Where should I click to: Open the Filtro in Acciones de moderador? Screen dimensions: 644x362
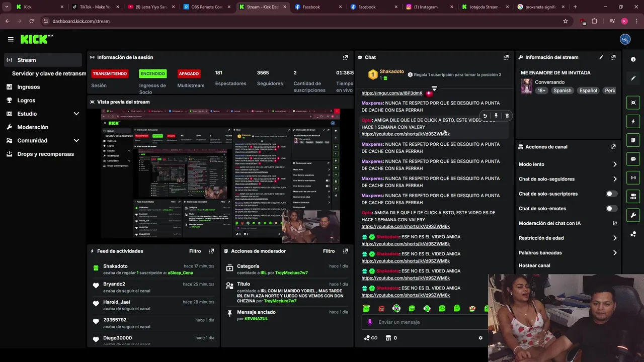[329, 251]
